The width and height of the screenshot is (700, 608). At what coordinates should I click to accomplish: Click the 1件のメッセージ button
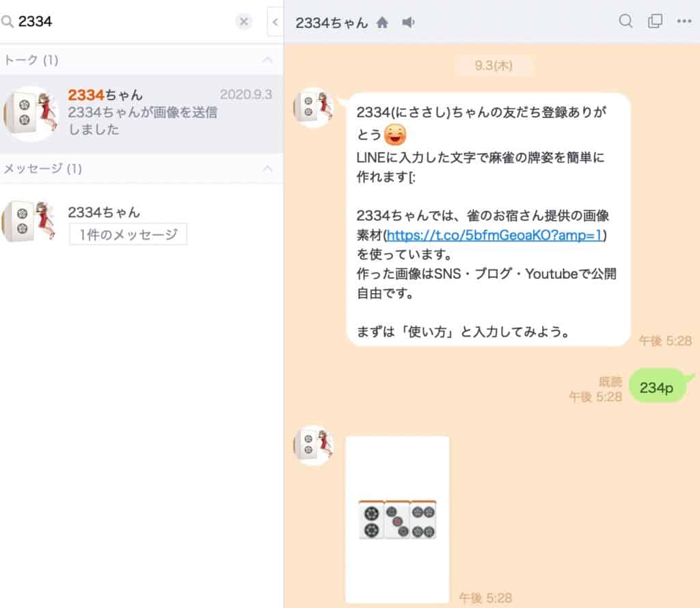pyautogui.click(x=128, y=234)
